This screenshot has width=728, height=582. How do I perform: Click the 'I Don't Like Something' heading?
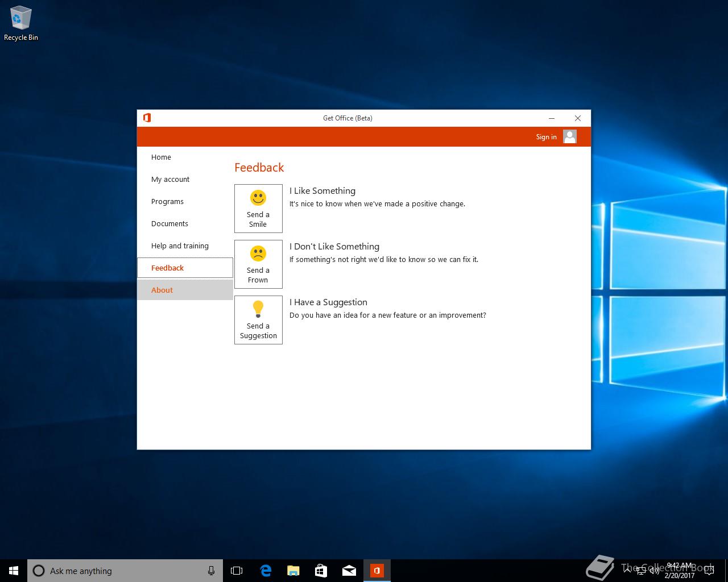point(334,247)
